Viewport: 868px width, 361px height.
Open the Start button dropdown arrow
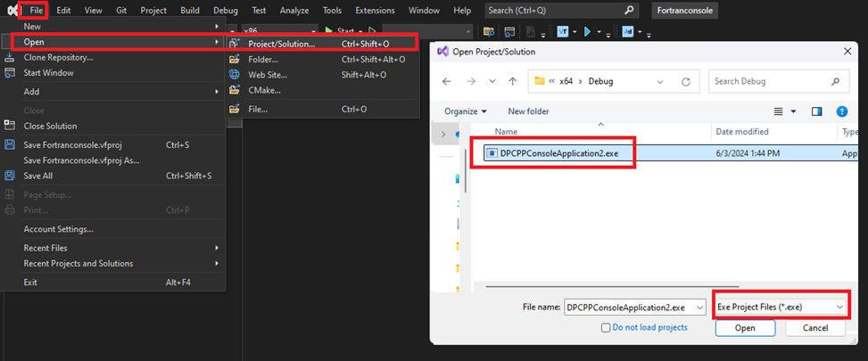click(x=361, y=31)
